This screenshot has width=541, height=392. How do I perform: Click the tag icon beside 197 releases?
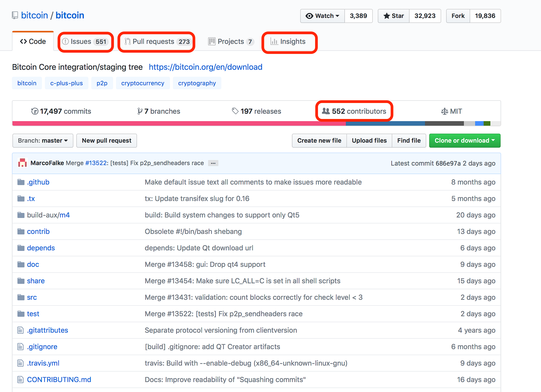click(x=235, y=111)
